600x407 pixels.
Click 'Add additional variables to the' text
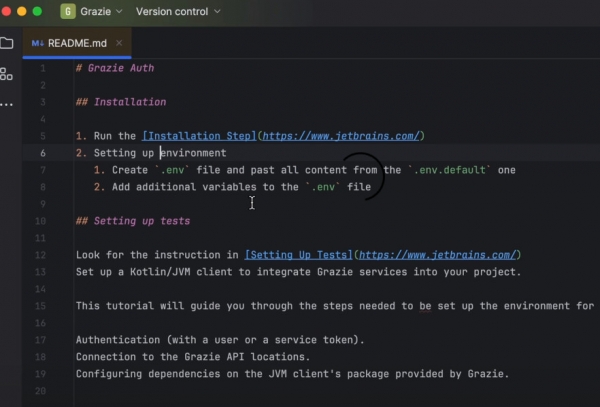point(205,187)
